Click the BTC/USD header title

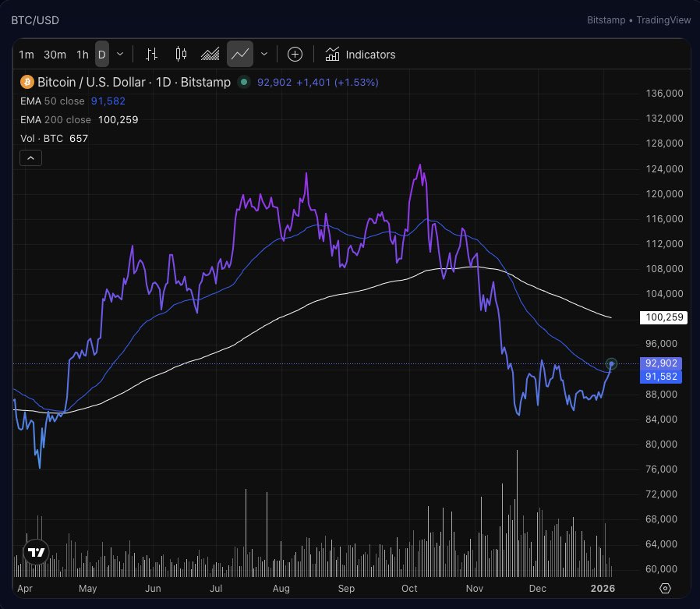point(35,20)
